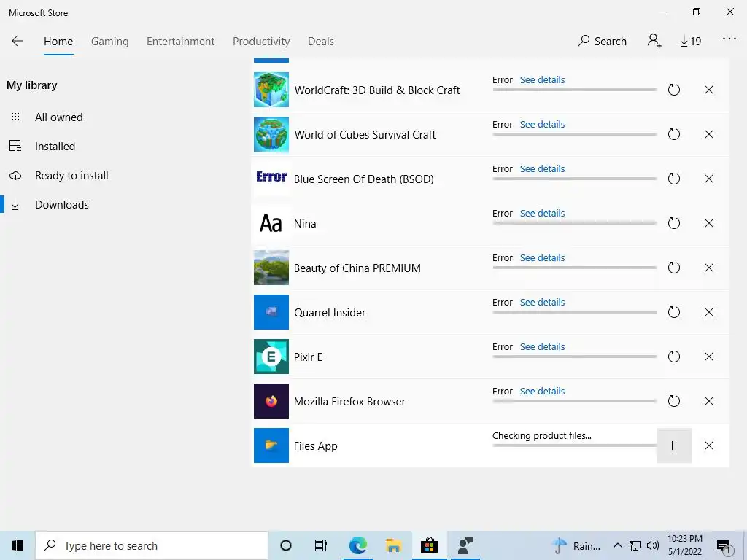747x560 pixels.
Task: Cancel the Quarrel Insider download
Action: tap(709, 312)
